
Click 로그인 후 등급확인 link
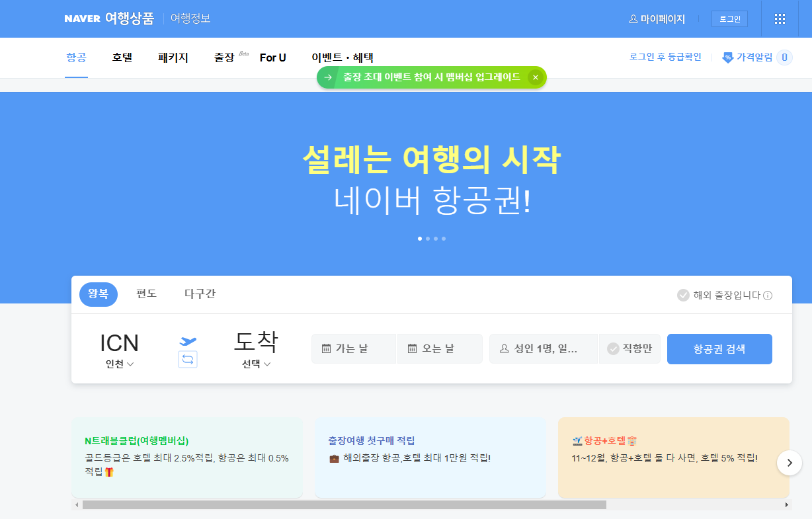tap(665, 57)
